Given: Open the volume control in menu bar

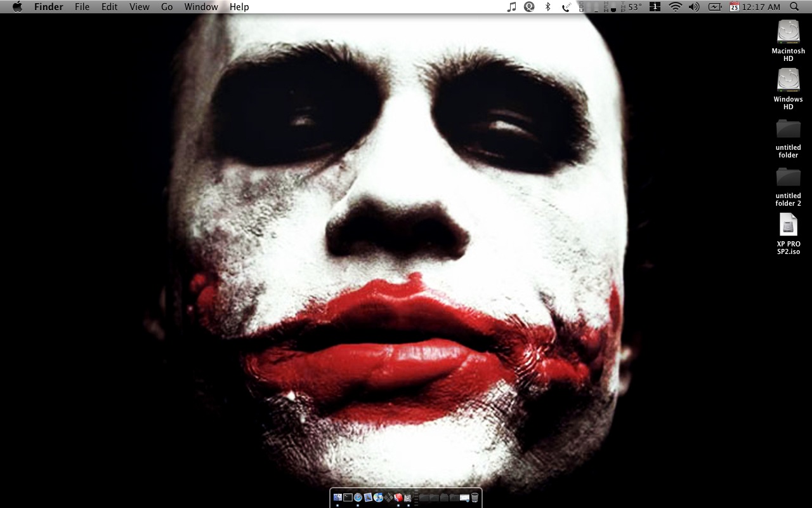Looking at the screenshot, I should click(x=694, y=7).
